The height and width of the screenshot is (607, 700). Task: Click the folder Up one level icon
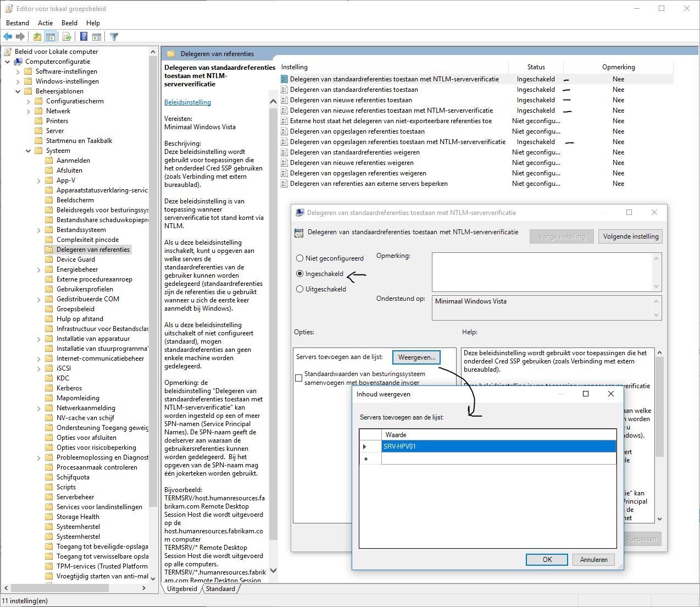(x=37, y=37)
